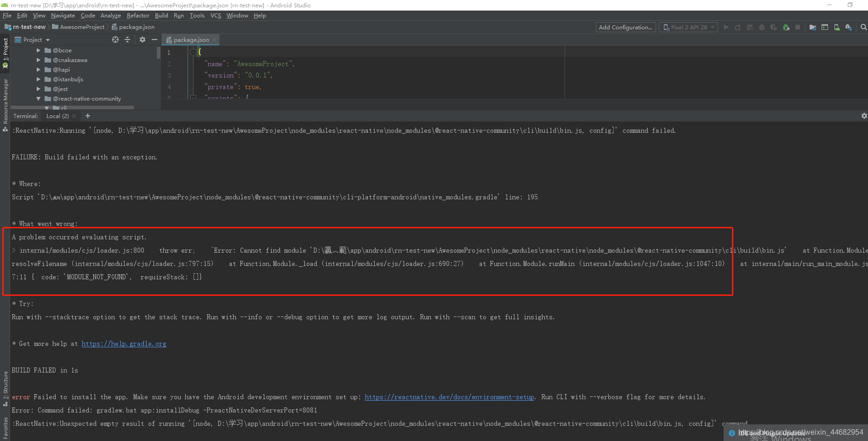Open terminal settings gear icon
Screen dimensions: 868x441
(864, 116)
